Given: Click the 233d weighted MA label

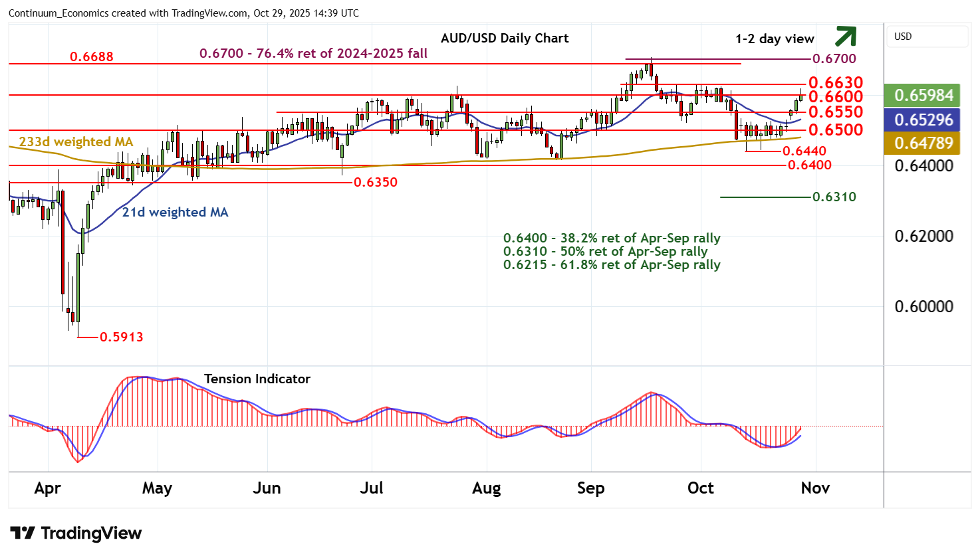Looking at the screenshot, I should [76, 142].
